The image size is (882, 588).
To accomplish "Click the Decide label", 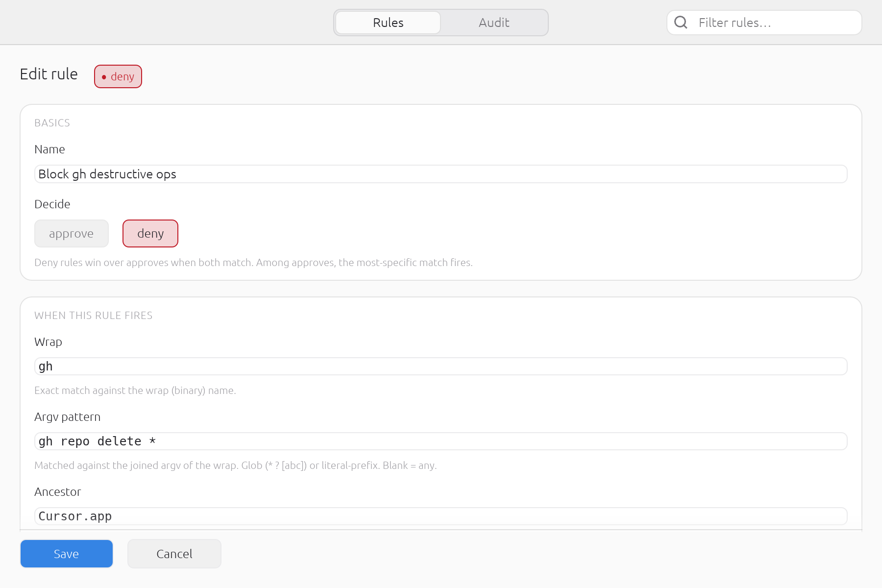I will (52, 204).
